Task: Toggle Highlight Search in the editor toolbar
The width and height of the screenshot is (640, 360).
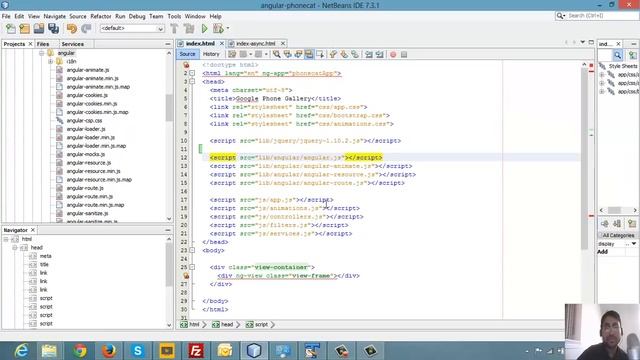Action: click(x=309, y=54)
